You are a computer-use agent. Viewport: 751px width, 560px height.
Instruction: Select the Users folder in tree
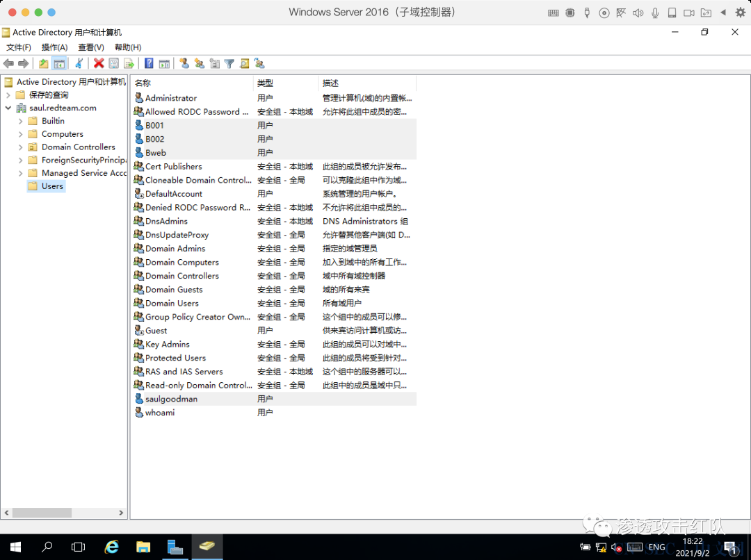[x=46, y=186]
